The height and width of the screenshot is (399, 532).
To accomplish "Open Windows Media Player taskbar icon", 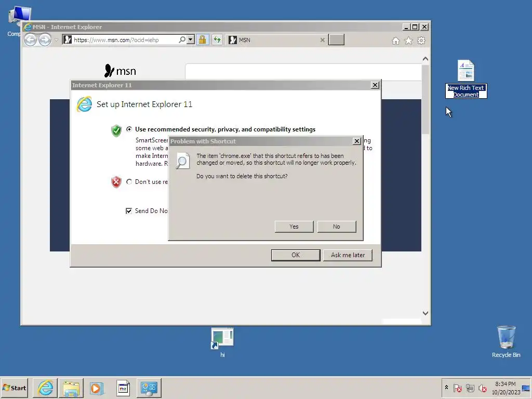I will pos(97,388).
